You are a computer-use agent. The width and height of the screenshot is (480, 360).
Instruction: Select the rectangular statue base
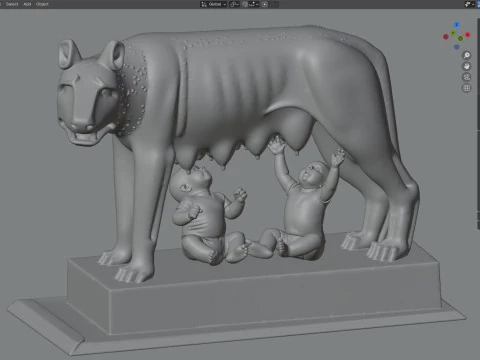tap(253, 300)
